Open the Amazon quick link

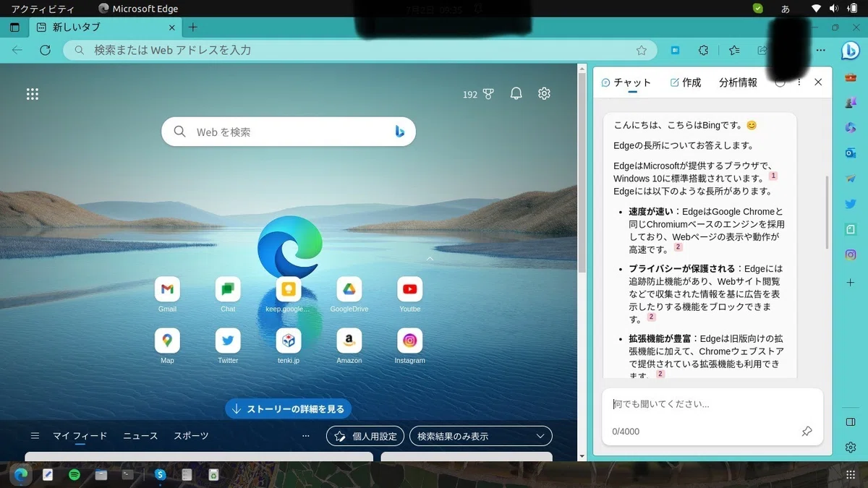[x=349, y=341]
